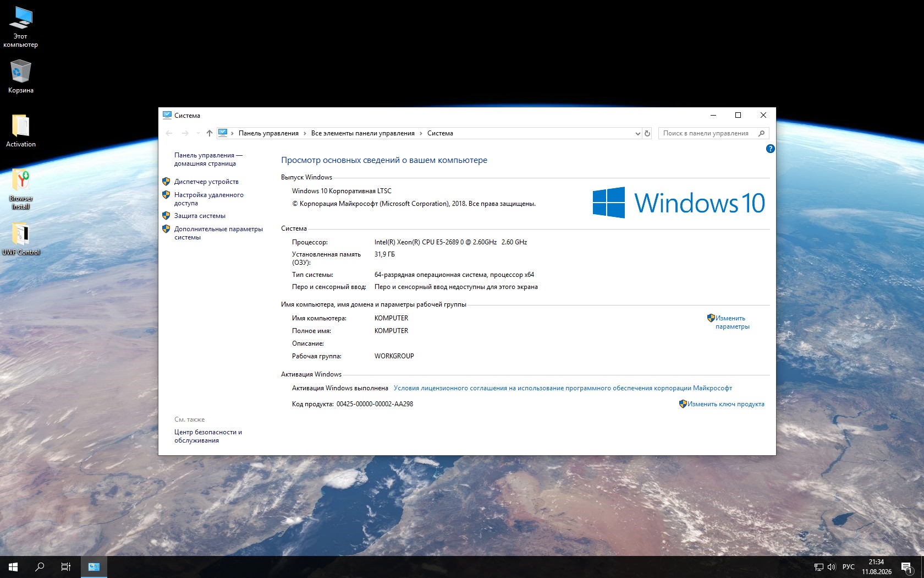Open the Этот компьютер desktop icon
This screenshot has width=924, height=578.
click(x=21, y=27)
